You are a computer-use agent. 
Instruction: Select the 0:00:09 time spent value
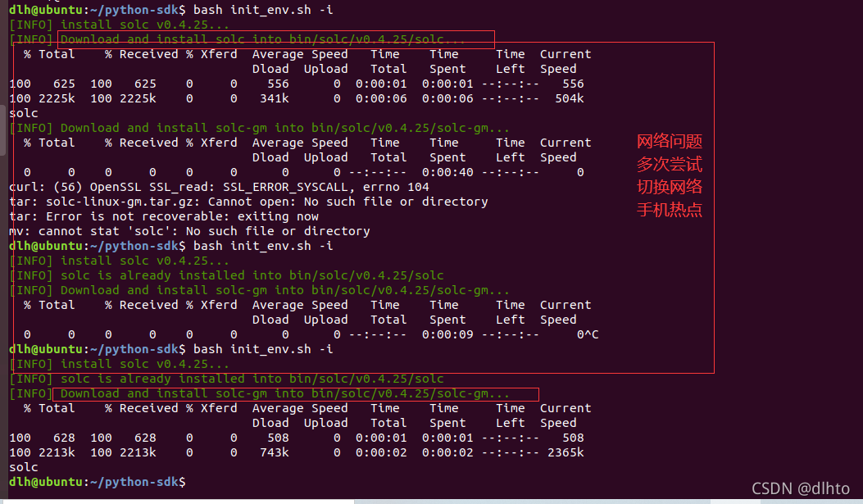click(x=447, y=334)
